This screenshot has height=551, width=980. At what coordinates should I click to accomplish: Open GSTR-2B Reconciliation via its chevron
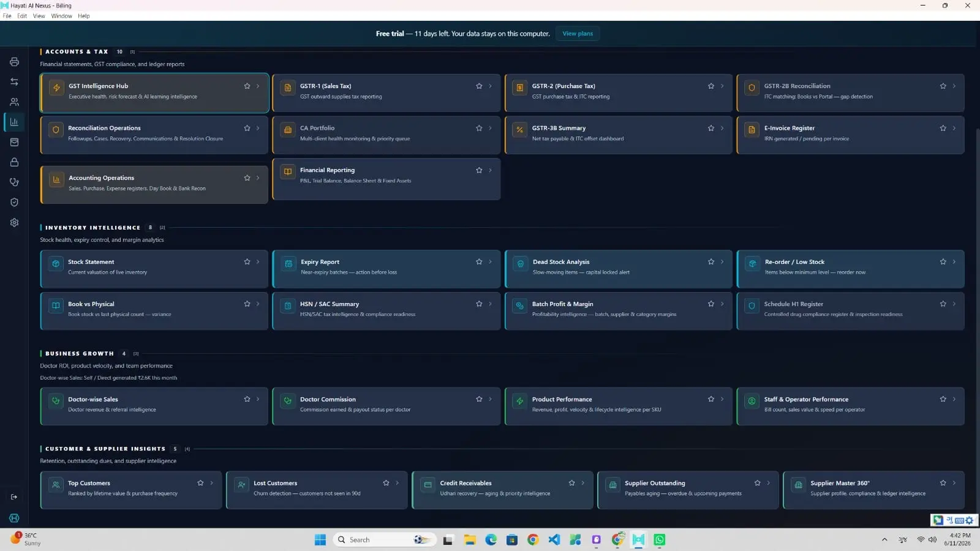click(954, 86)
